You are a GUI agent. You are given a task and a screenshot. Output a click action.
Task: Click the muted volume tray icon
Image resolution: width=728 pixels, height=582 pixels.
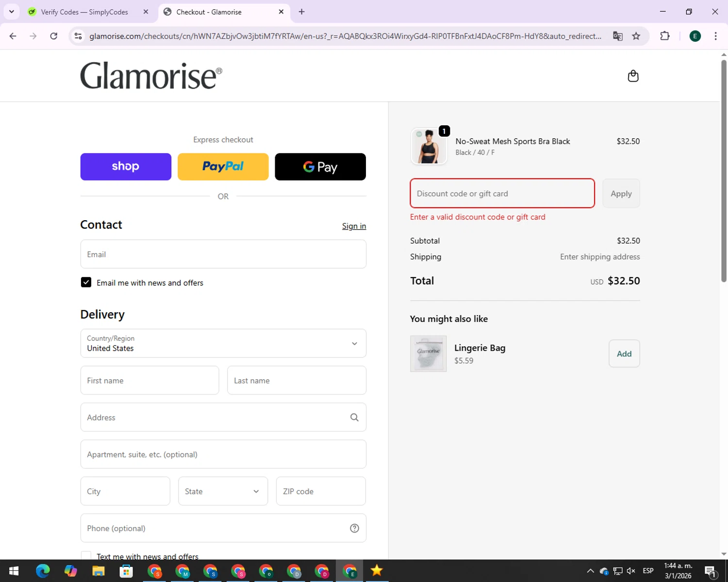[631, 571]
